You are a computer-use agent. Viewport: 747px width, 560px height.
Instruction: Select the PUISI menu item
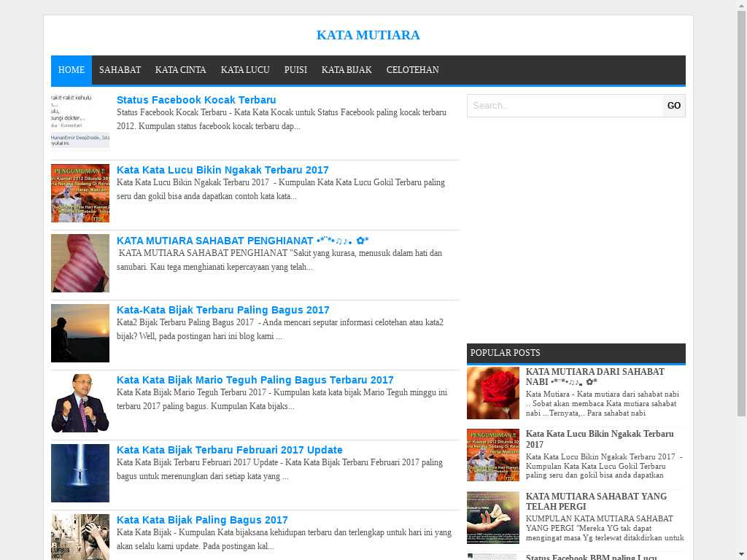(296, 70)
